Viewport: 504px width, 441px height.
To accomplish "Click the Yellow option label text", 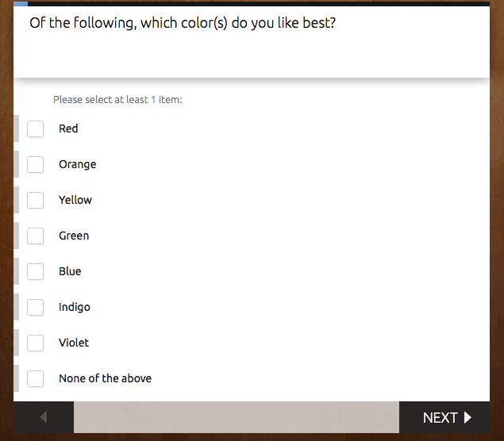I will pyautogui.click(x=75, y=200).
